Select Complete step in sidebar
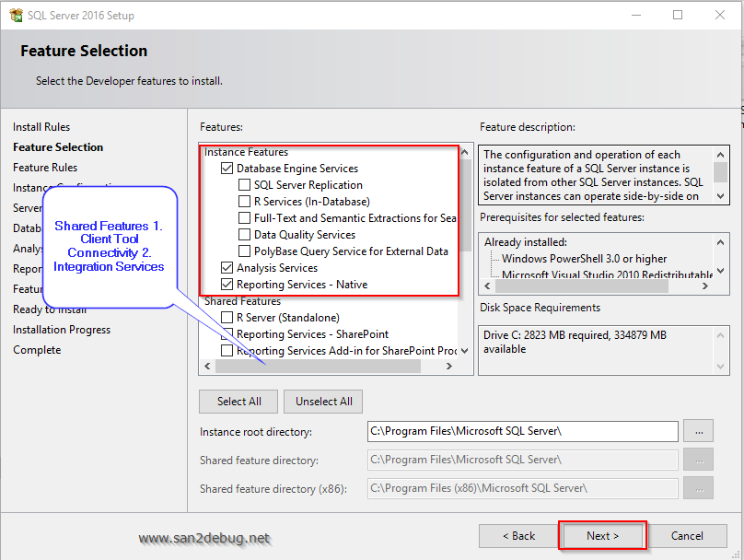 pyautogui.click(x=37, y=350)
